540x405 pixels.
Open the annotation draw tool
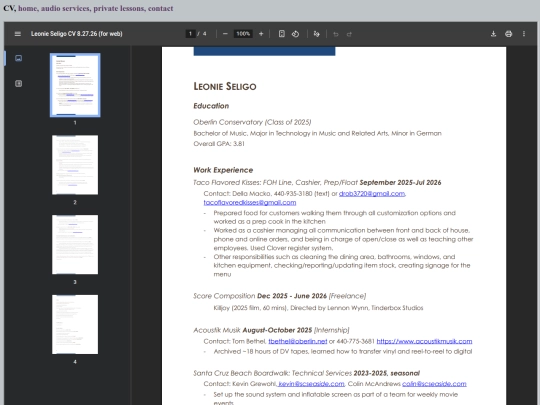click(316, 34)
